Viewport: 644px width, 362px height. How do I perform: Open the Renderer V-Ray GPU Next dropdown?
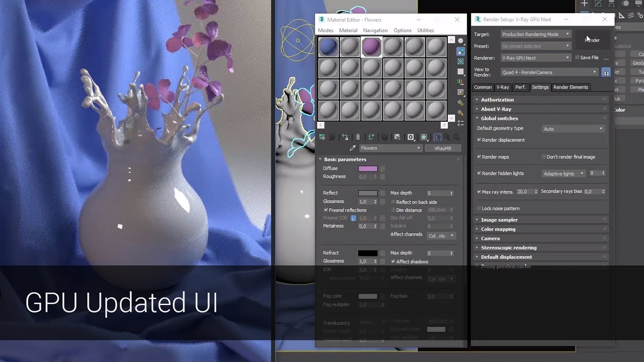coord(536,58)
